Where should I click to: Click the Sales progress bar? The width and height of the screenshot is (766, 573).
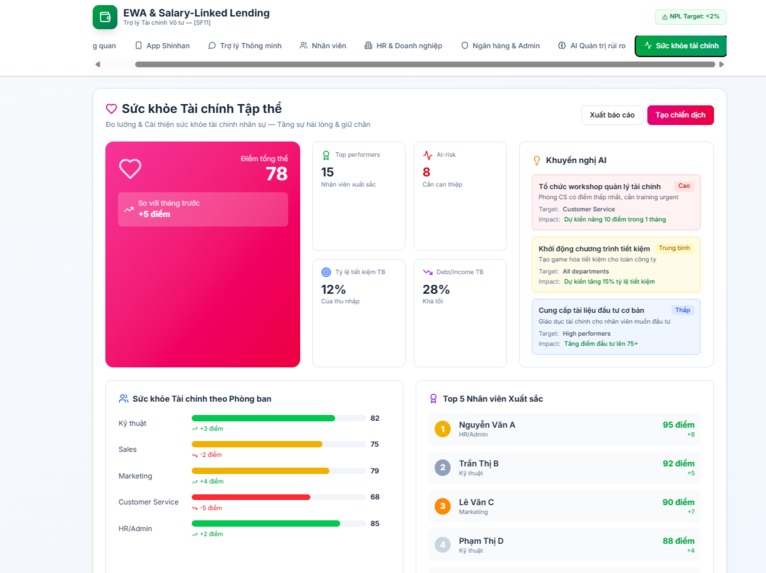(278, 444)
